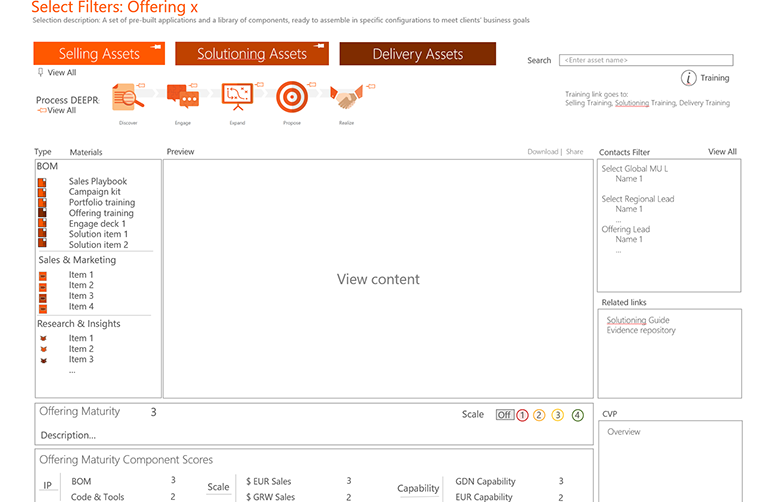This screenshot has height=502, width=763.
Task: Click the Propose target icon
Action: coord(291,97)
